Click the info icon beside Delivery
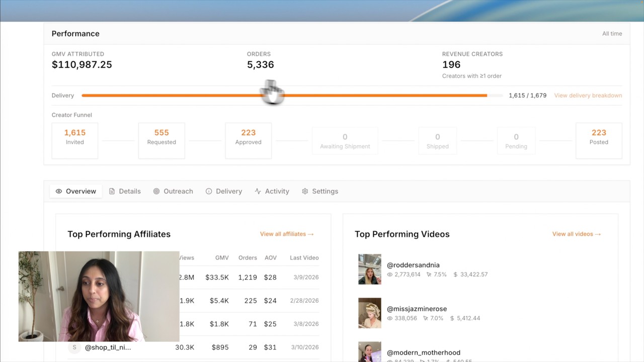 click(x=209, y=191)
